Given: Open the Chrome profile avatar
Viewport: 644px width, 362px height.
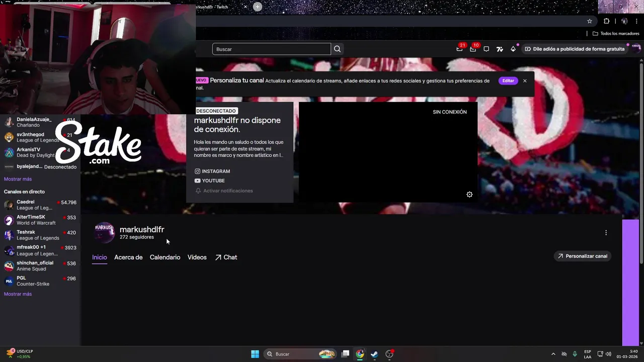Looking at the screenshot, I should (x=624, y=21).
